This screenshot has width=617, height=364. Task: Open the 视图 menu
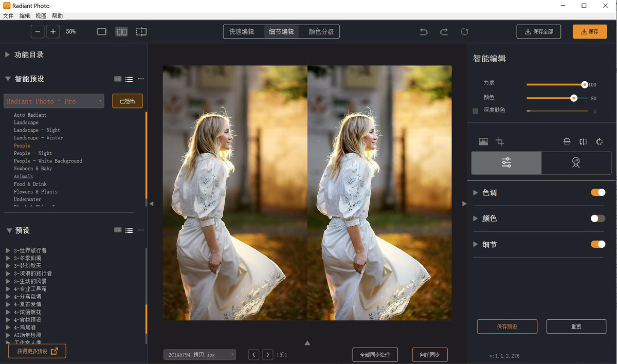pos(41,16)
